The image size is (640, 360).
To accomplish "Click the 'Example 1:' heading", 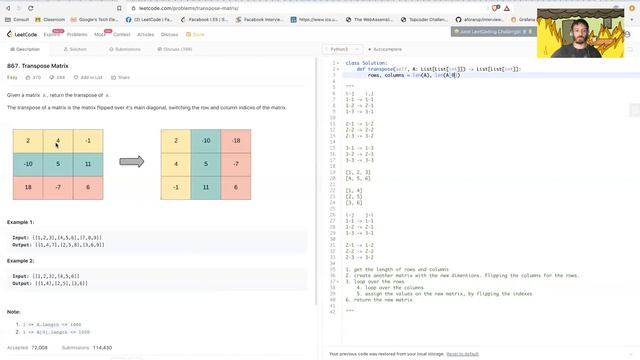I will click(20, 222).
